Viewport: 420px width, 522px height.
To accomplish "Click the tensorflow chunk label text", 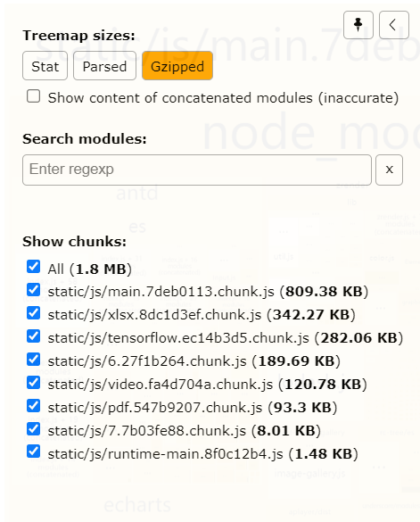I will pyautogui.click(x=226, y=338).
